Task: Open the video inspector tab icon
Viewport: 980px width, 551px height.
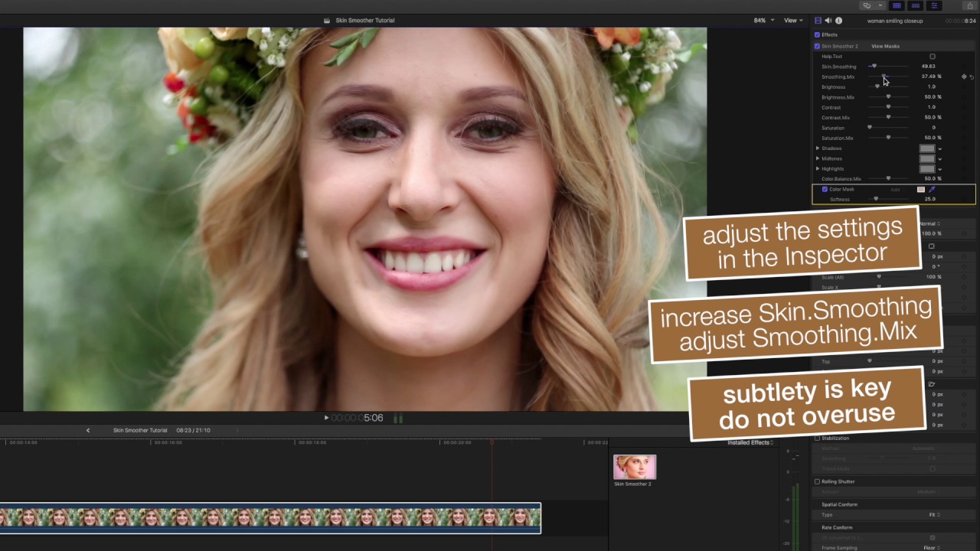Action: click(x=818, y=21)
